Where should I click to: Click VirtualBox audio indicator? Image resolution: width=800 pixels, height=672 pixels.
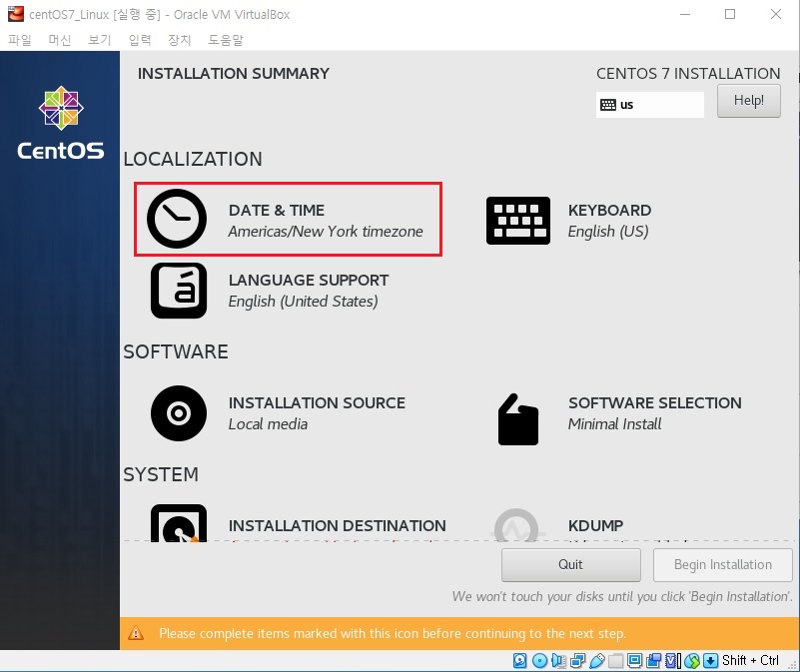click(558, 660)
